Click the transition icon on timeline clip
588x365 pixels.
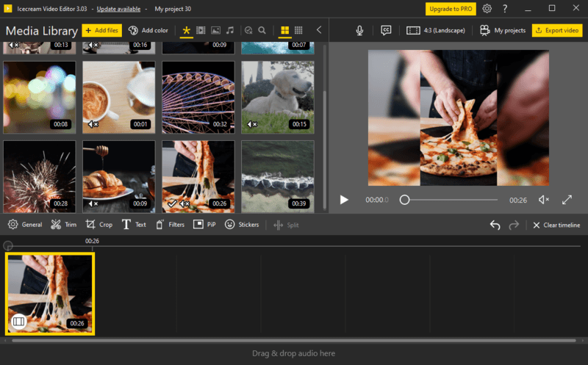pos(18,321)
